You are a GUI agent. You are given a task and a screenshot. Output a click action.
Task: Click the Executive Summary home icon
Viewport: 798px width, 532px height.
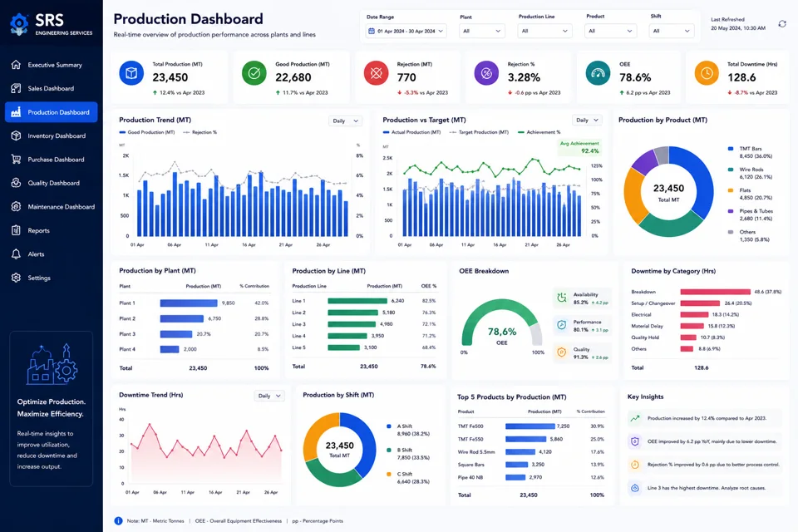click(x=16, y=65)
